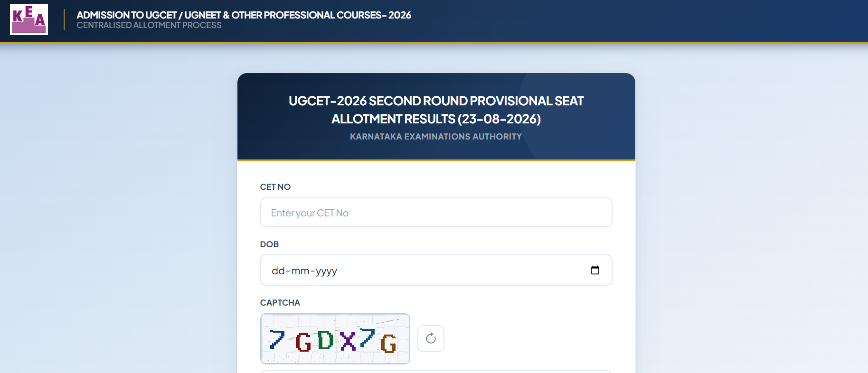Focus the CET No input field
Viewport: 868px width, 373px height.
[x=436, y=213]
